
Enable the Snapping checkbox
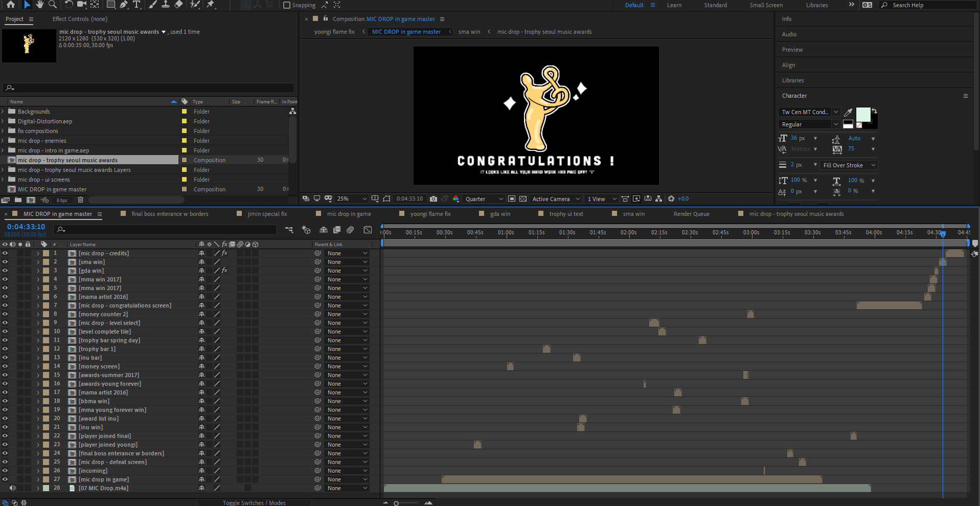287,5
